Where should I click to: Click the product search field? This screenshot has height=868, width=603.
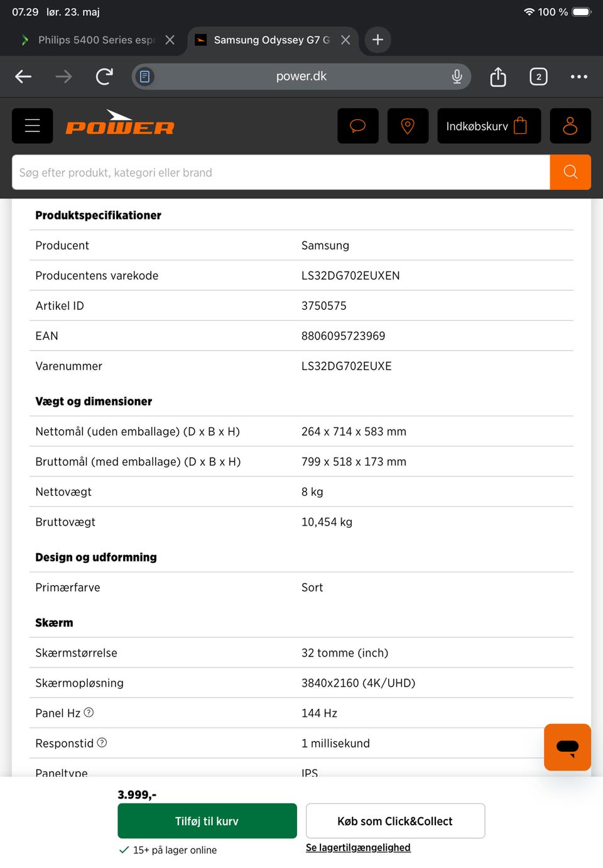[x=281, y=172]
